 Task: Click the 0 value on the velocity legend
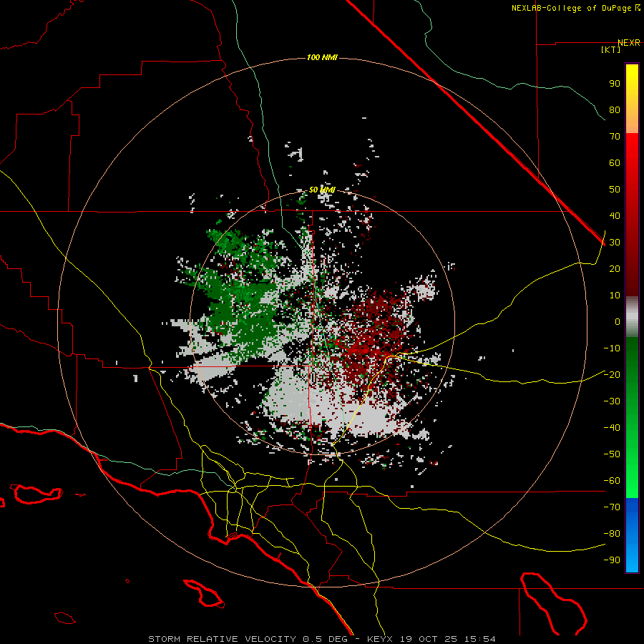618,321
